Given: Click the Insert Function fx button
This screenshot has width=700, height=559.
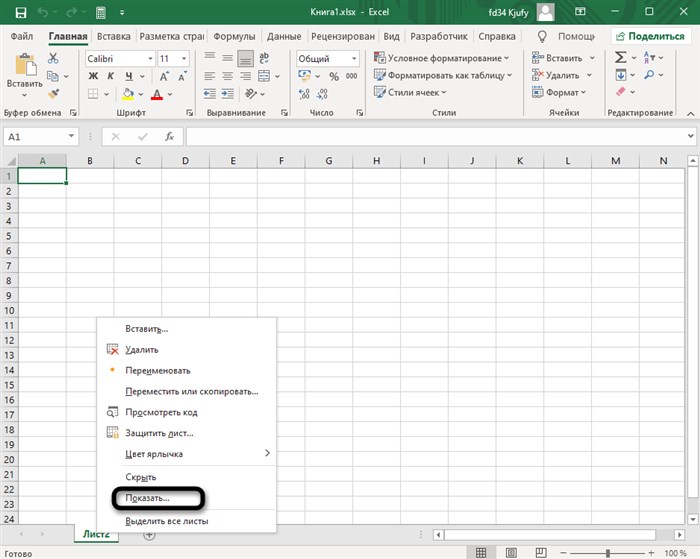Looking at the screenshot, I should click(169, 137).
